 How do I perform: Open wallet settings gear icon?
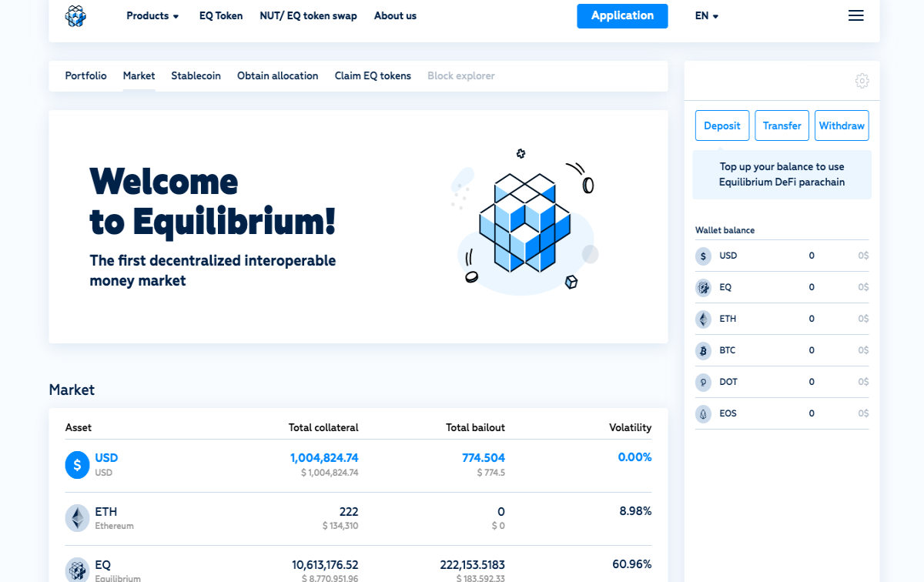point(862,81)
